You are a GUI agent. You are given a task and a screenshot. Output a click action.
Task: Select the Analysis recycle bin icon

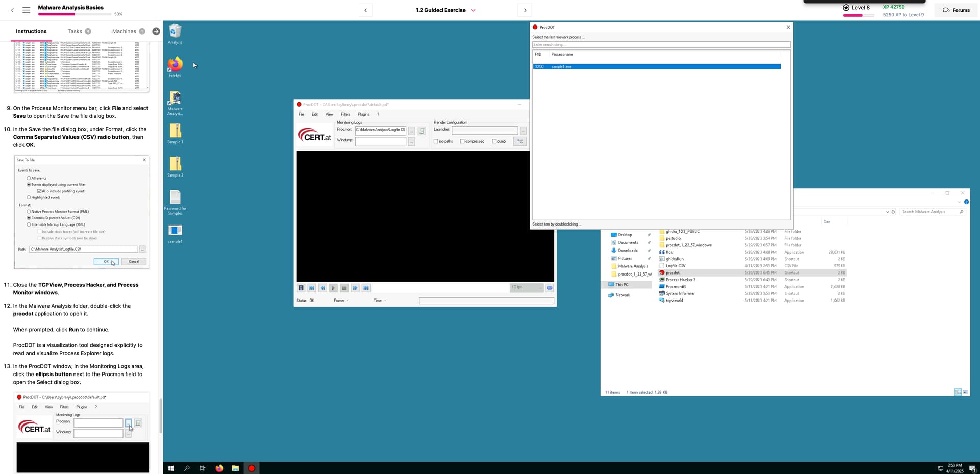[x=175, y=34]
